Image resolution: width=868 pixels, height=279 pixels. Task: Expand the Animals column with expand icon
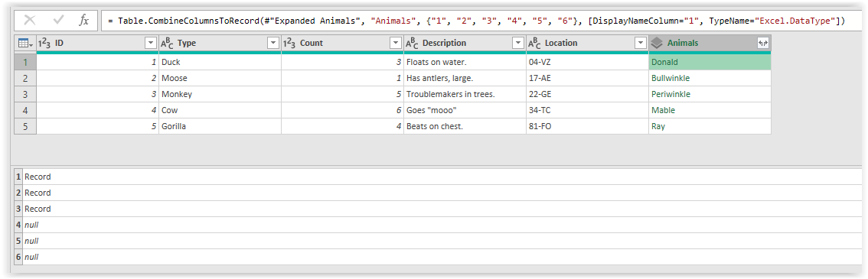[x=762, y=43]
